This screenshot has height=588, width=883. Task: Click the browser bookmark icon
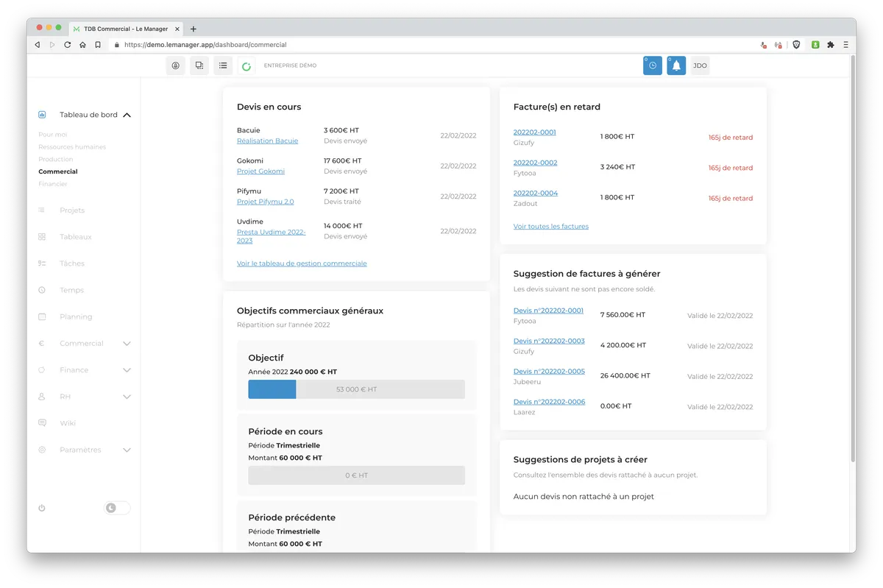98,45
